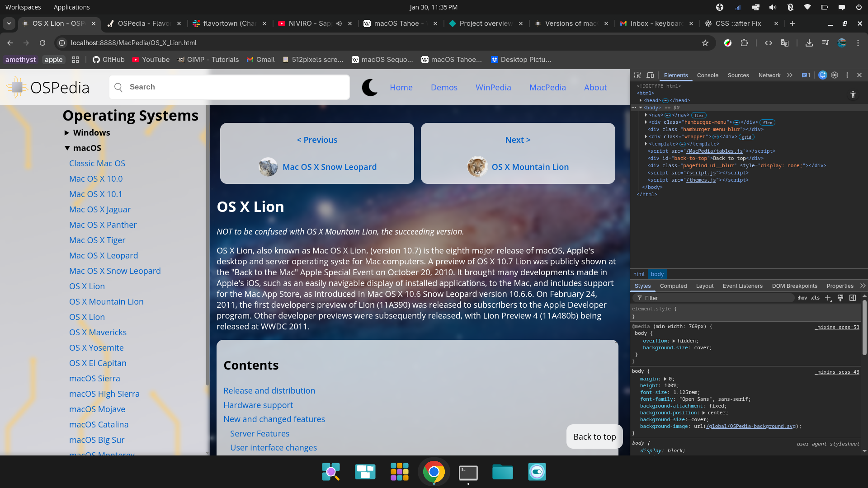Viewport: 868px width, 488px height.
Task: Switch to the Console tab in DevTools
Action: pos(707,75)
